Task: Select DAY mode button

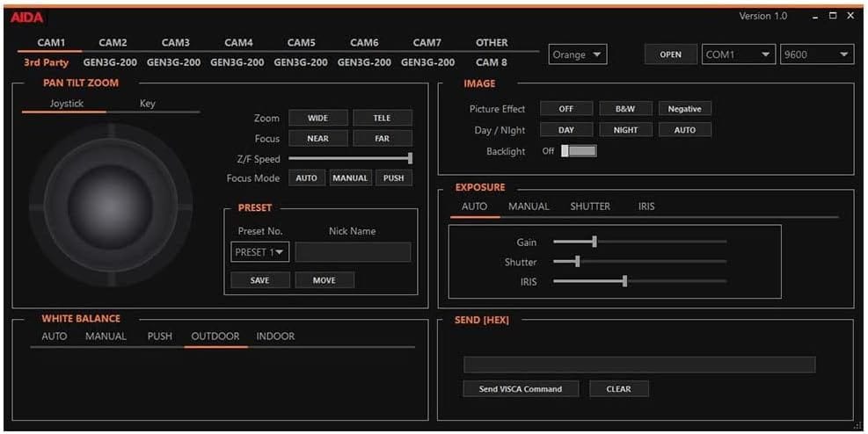Action: pyautogui.click(x=565, y=130)
